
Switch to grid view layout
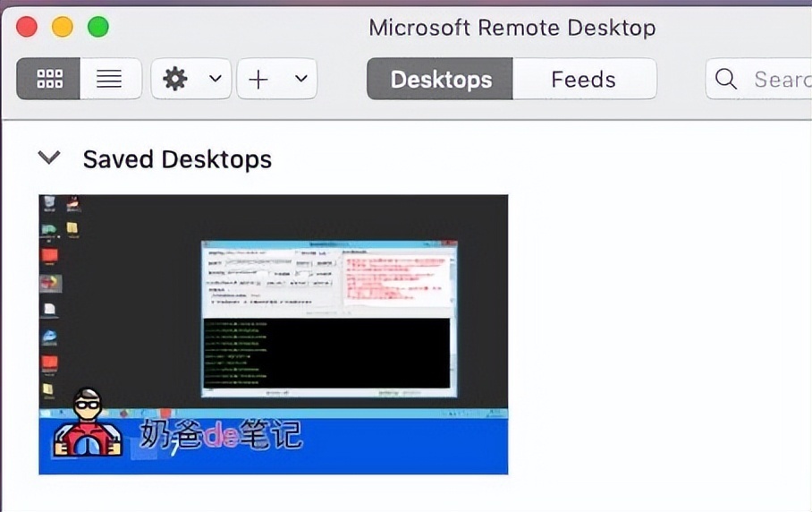click(x=48, y=79)
